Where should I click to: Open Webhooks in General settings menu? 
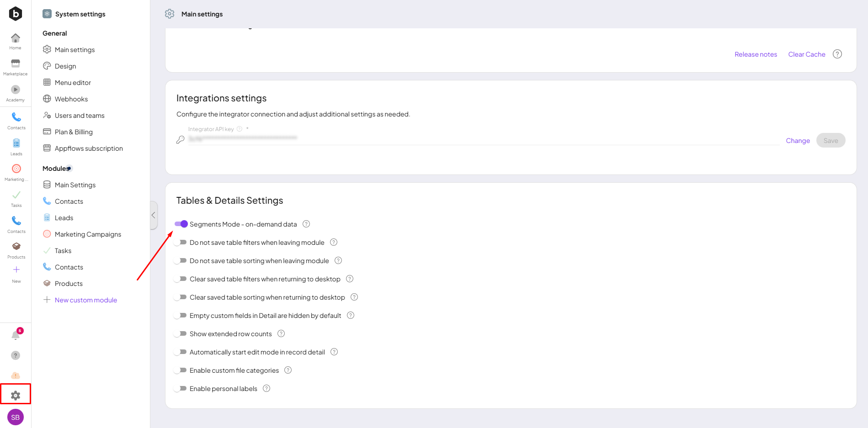(x=71, y=99)
